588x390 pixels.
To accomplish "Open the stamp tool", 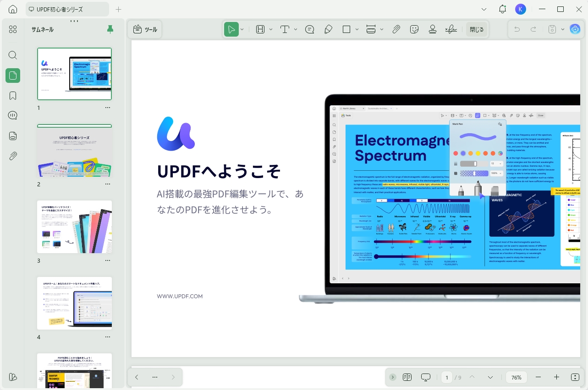I will click(433, 29).
